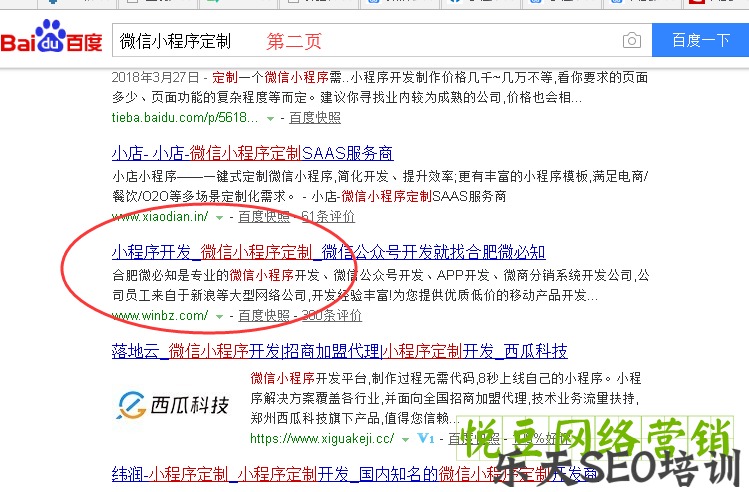Click 西瓜科技 logo thumbnail
Screen dimensions: 749x492
click(x=173, y=405)
